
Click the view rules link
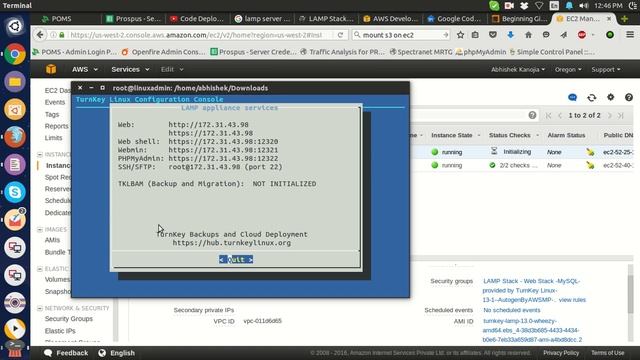572,300
